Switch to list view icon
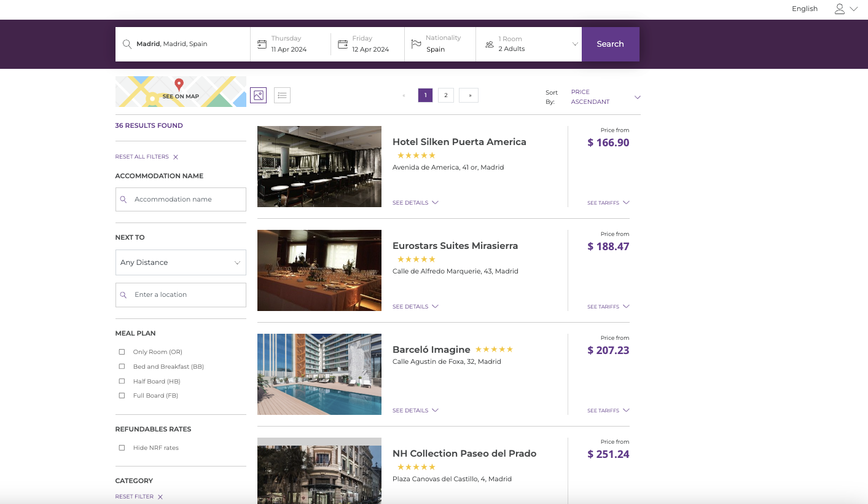Viewport: 868px width, 504px height. point(282,95)
